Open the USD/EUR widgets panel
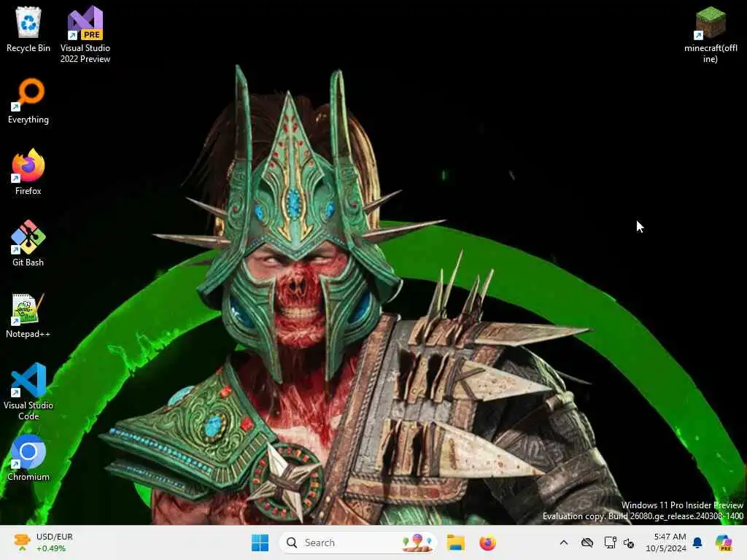 click(x=43, y=542)
